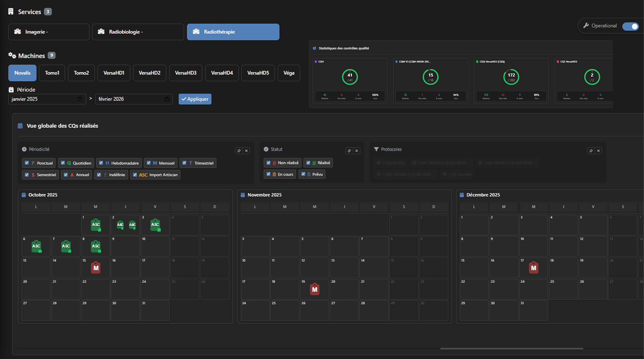Select all Périodicité filters with check icon
The width and height of the screenshot is (644, 359).
239,151
